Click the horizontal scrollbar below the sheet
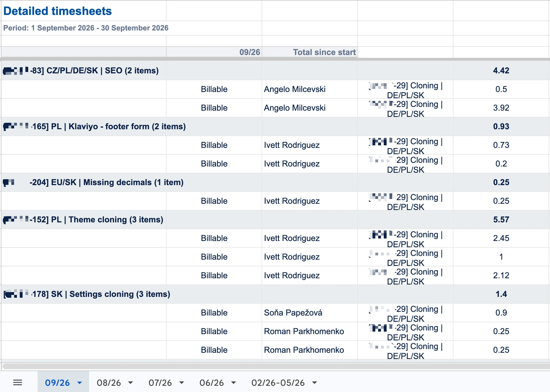The height and width of the screenshot is (392, 550). pos(275,366)
